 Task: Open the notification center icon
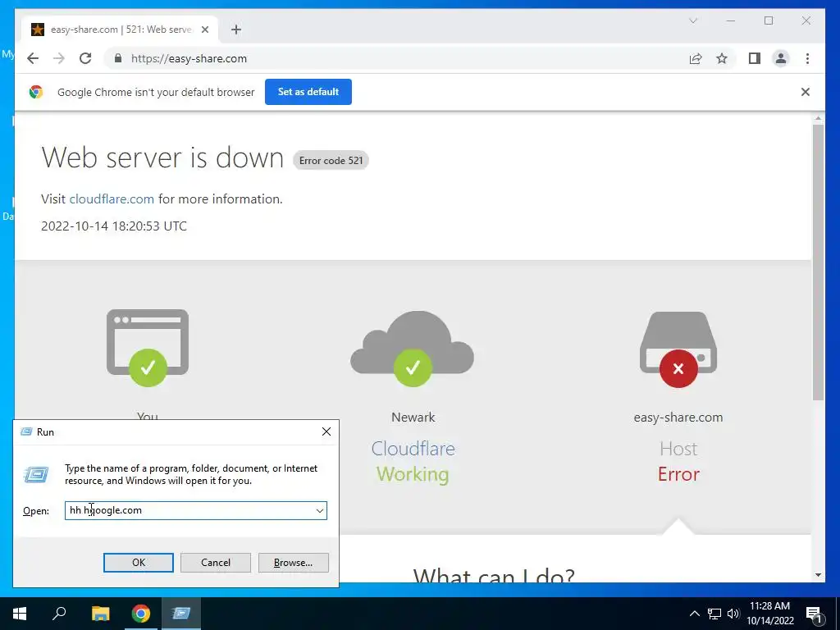coord(814,614)
